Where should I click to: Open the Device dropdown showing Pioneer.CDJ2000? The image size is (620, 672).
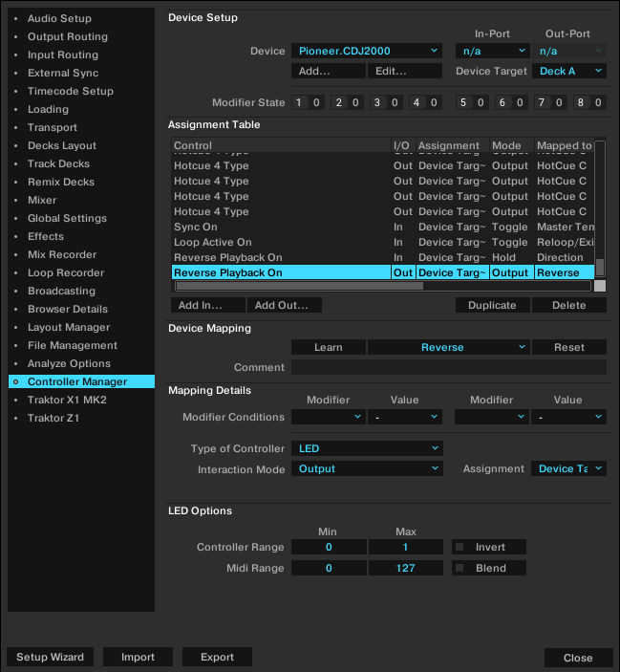[x=367, y=51]
